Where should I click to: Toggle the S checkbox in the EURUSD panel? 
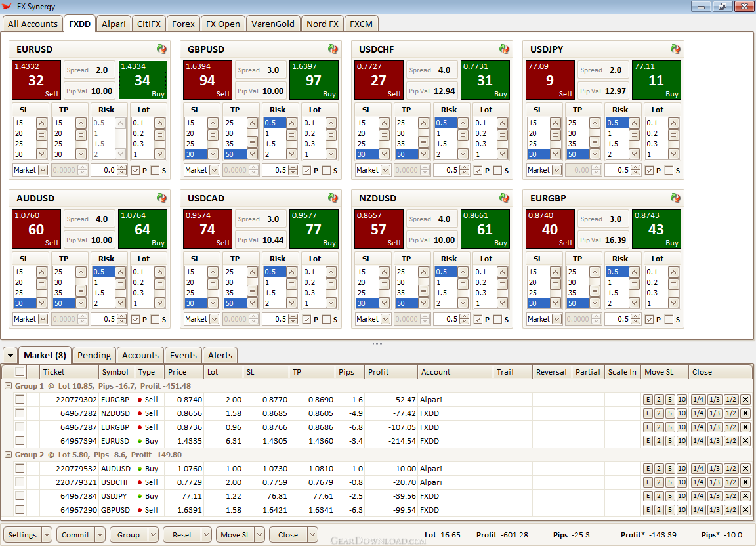click(x=156, y=170)
